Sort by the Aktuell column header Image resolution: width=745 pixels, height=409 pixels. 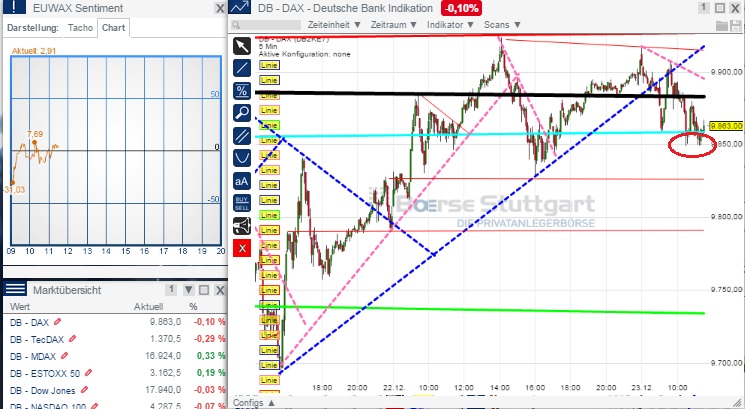click(x=148, y=306)
